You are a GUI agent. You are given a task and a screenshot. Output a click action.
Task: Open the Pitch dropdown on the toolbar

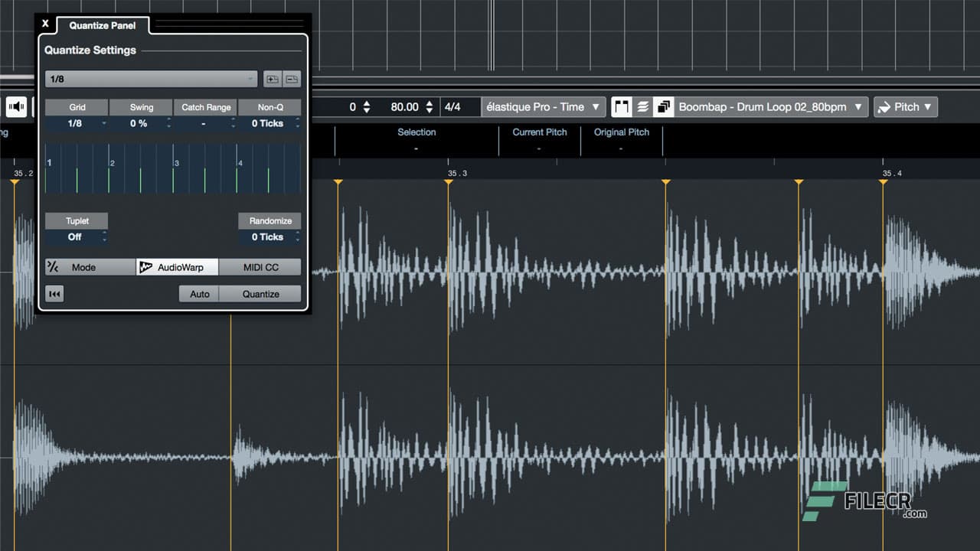tap(905, 106)
